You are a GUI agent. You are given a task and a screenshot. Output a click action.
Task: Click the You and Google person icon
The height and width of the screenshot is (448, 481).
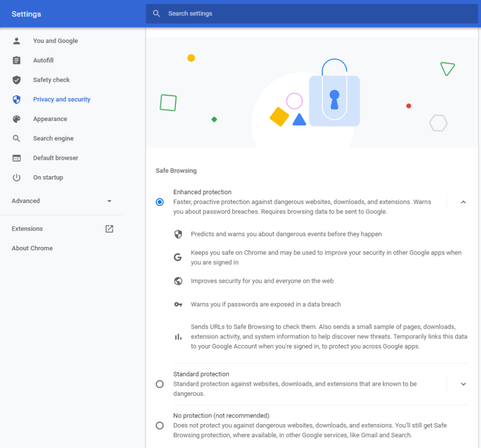click(x=16, y=41)
